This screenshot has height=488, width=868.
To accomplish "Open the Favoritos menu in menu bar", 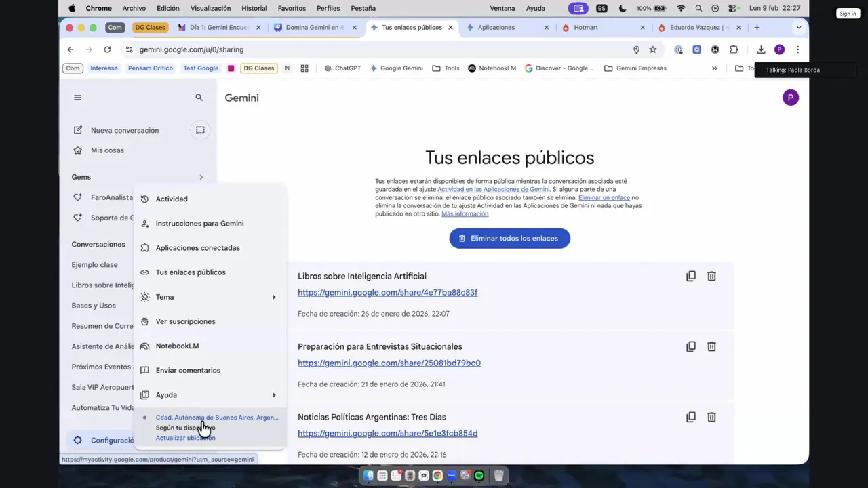I will [292, 8].
